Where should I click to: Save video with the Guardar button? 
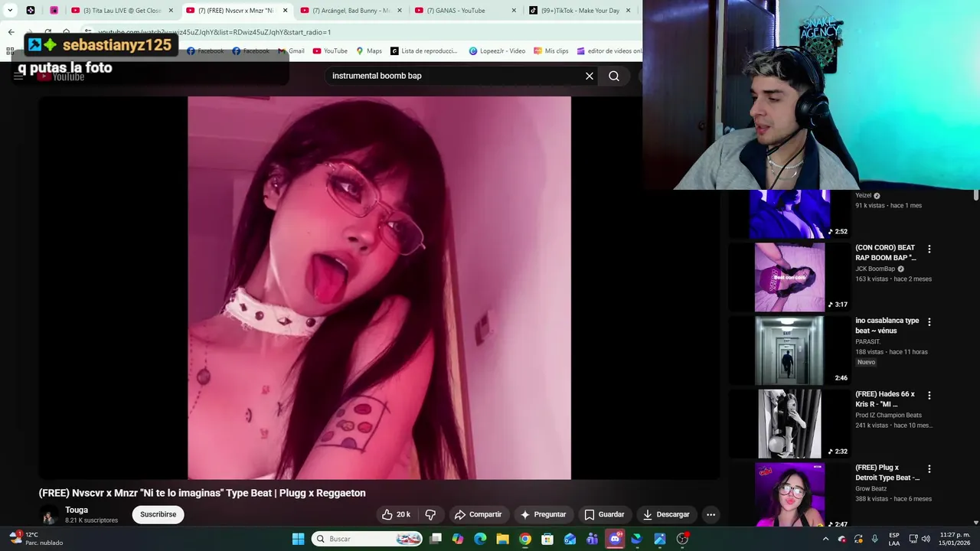604,514
